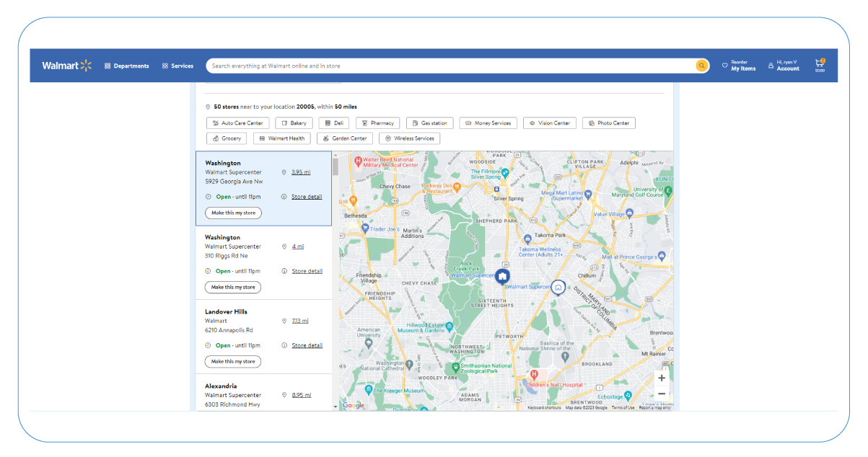
Task: Toggle the Deli filter chip
Action: pos(334,123)
